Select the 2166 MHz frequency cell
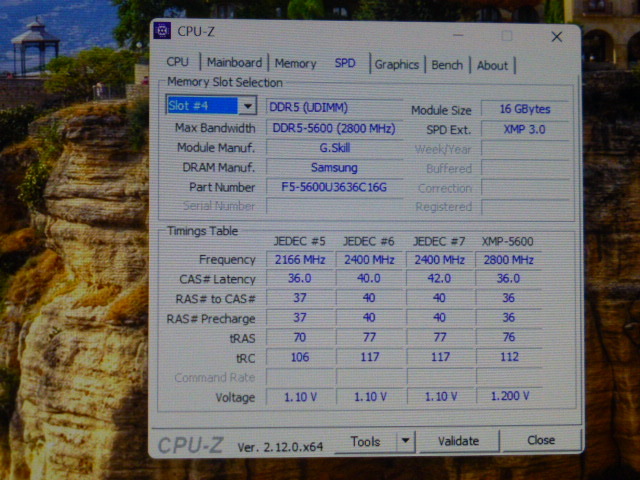The height and width of the screenshot is (480, 640). click(300, 260)
